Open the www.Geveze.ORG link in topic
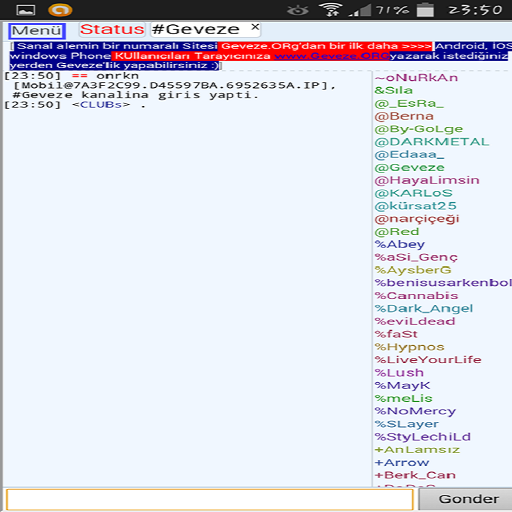 point(331,56)
